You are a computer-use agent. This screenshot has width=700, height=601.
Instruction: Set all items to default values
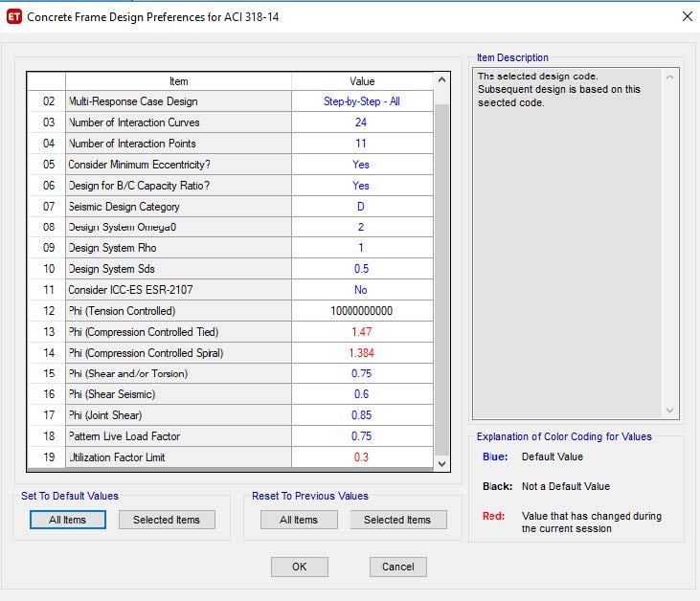pyautogui.click(x=67, y=520)
